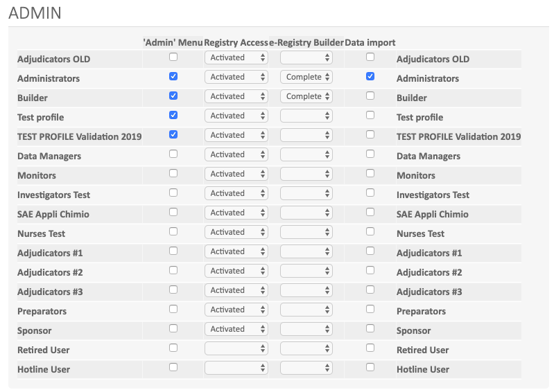Expand Registry Access dropdown for Nurses Test
Screen dimensions: 554x392
coord(236,233)
